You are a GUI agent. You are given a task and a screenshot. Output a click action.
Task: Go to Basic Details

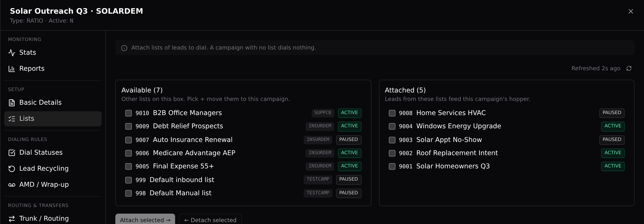[53, 103]
